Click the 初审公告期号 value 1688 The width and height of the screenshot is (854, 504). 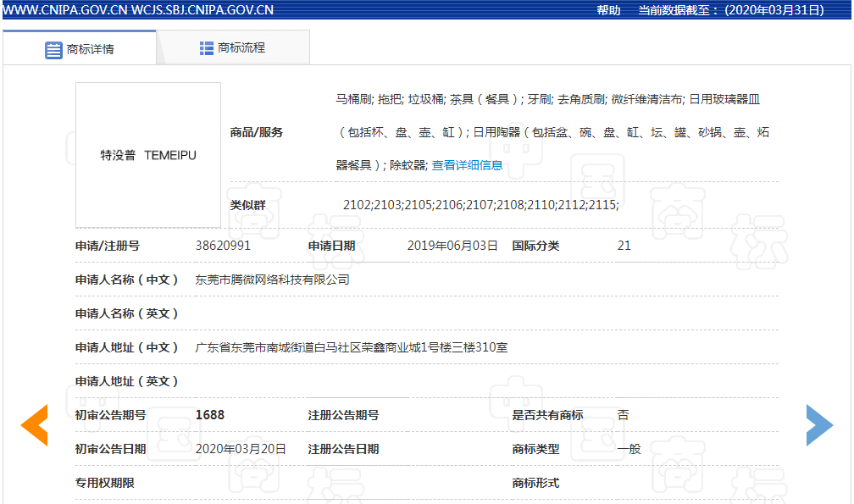(210, 415)
